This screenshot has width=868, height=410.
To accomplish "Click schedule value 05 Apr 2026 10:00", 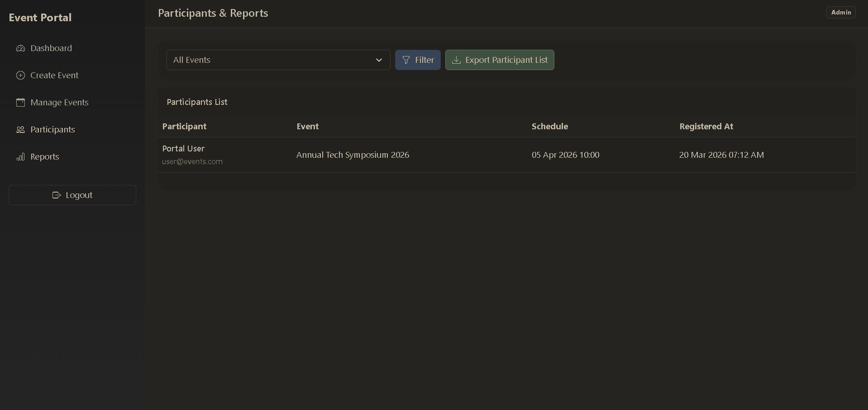I will coord(565,155).
